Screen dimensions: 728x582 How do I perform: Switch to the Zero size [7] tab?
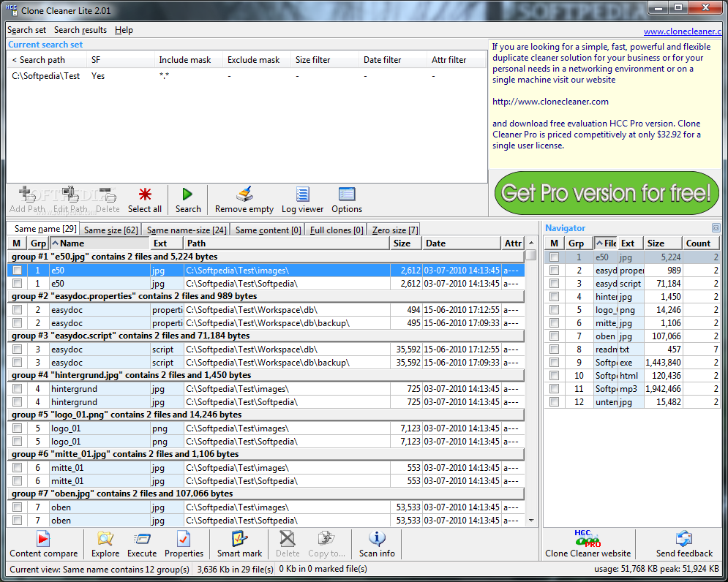[x=395, y=230]
